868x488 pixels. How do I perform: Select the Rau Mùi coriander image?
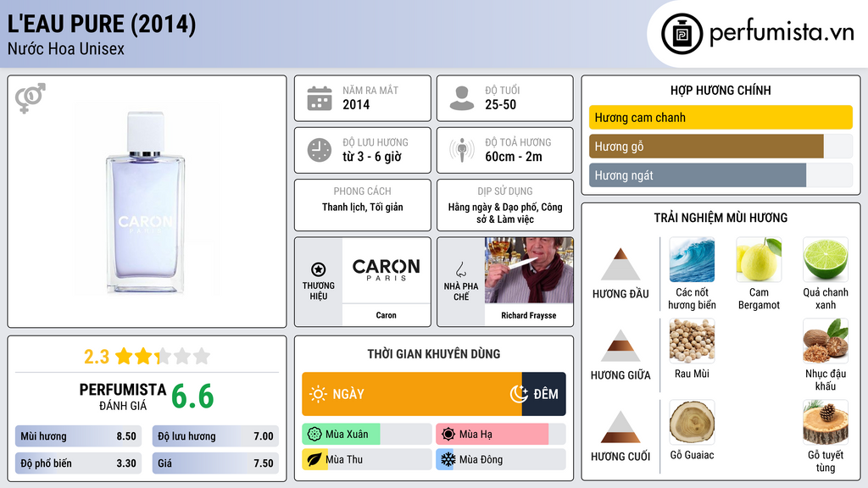pos(692,341)
